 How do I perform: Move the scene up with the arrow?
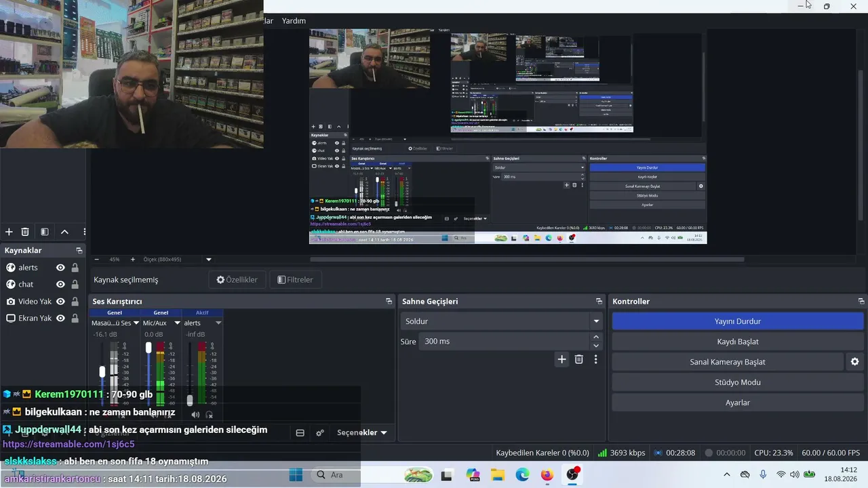64,232
